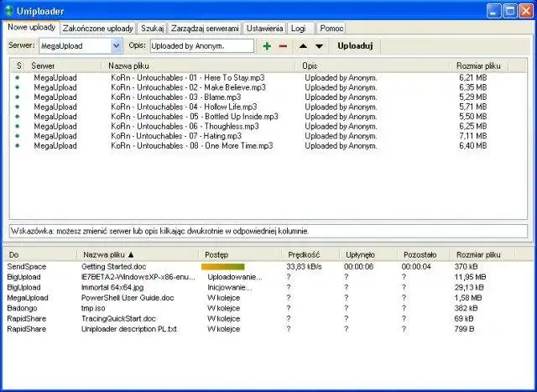Click the Opis description input field
The height and width of the screenshot is (392, 537).
point(202,46)
